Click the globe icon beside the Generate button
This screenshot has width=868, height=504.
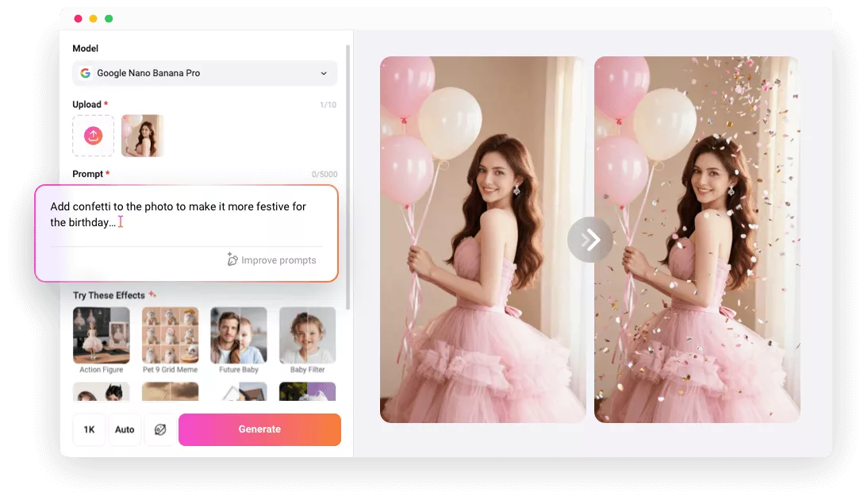[160, 429]
